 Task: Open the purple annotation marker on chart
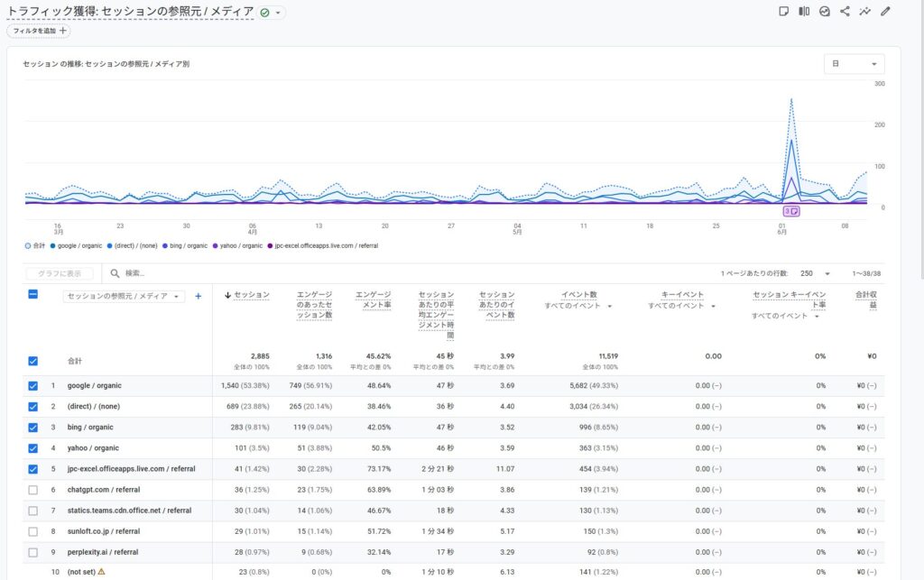pyautogui.click(x=790, y=211)
